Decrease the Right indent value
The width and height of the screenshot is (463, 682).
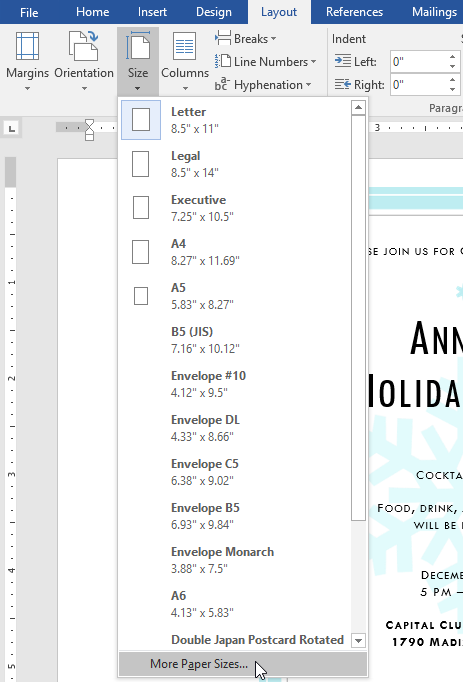[x=453, y=90]
